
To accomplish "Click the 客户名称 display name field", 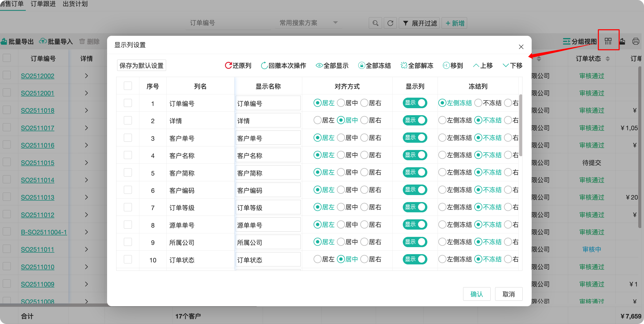I will [x=268, y=155].
